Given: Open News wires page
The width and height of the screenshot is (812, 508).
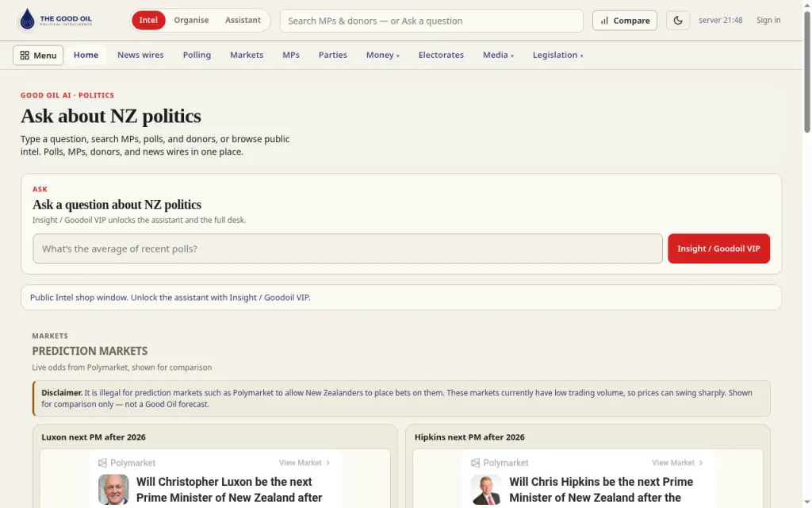Looking at the screenshot, I should tap(140, 55).
